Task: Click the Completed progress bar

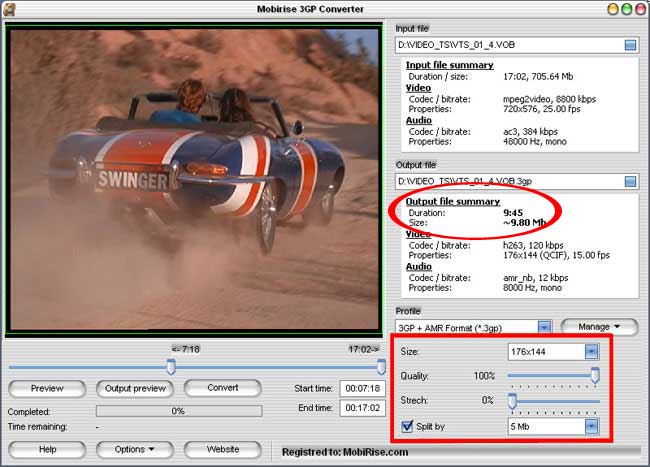Action: [x=179, y=411]
